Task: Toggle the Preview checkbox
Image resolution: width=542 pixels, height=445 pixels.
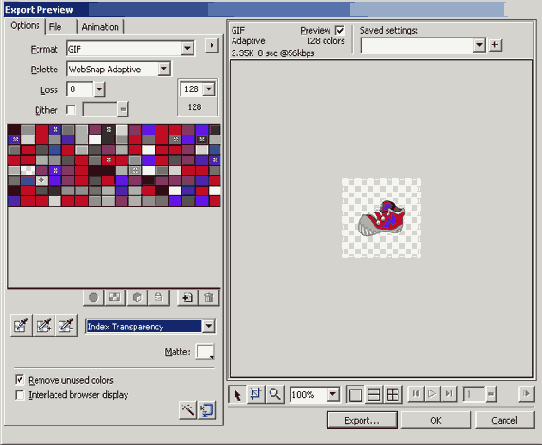Action: pos(340,31)
